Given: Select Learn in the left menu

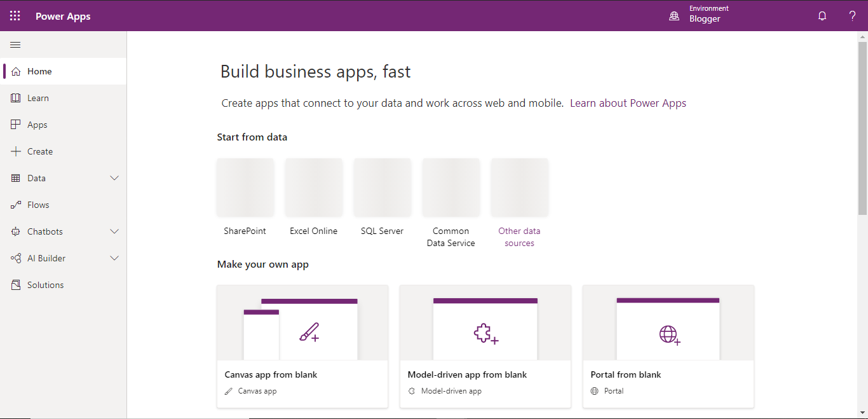Looking at the screenshot, I should (x=39, y=97).
